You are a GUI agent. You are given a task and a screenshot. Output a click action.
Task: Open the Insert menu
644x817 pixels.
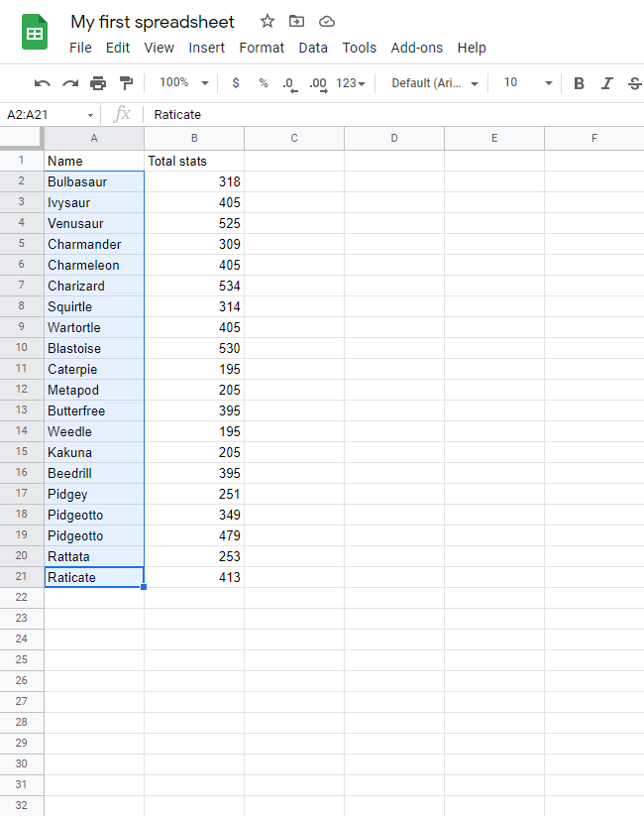click(206, 48)
